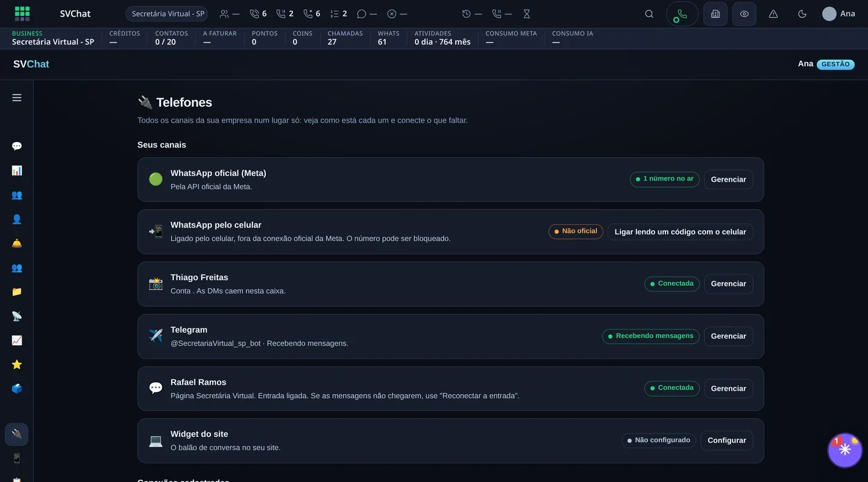Open the single-person sidebar icon
The width and height of the screenshot is (868, 482).
coord(17,219)
